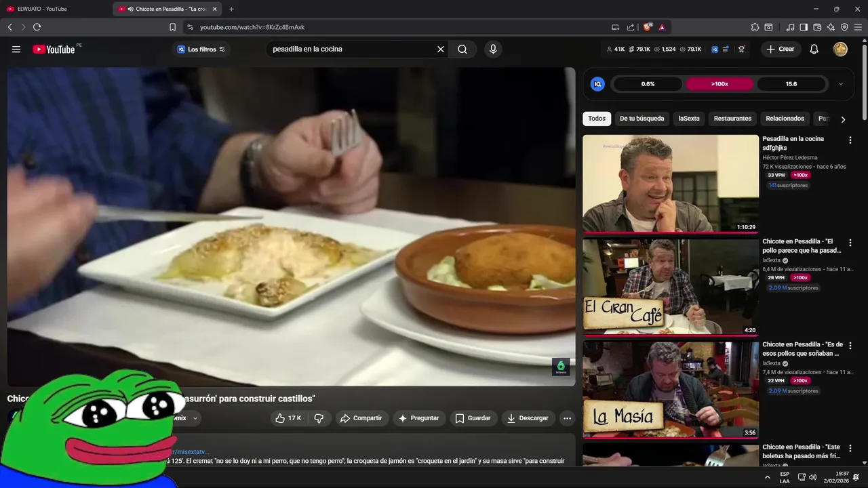Open the Brave VPN shield icon

pos(844,27)
